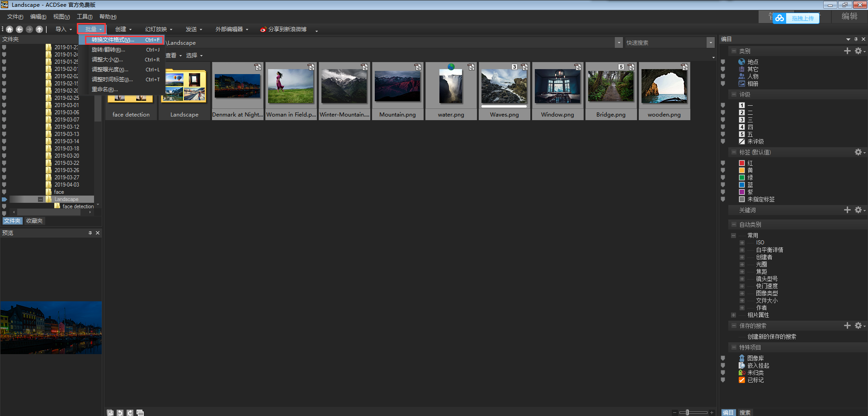This screenshot has height=416, width=868.
Task: Open the 外部编辑器 external editors dropdown
Action: [x=232, y=29]
